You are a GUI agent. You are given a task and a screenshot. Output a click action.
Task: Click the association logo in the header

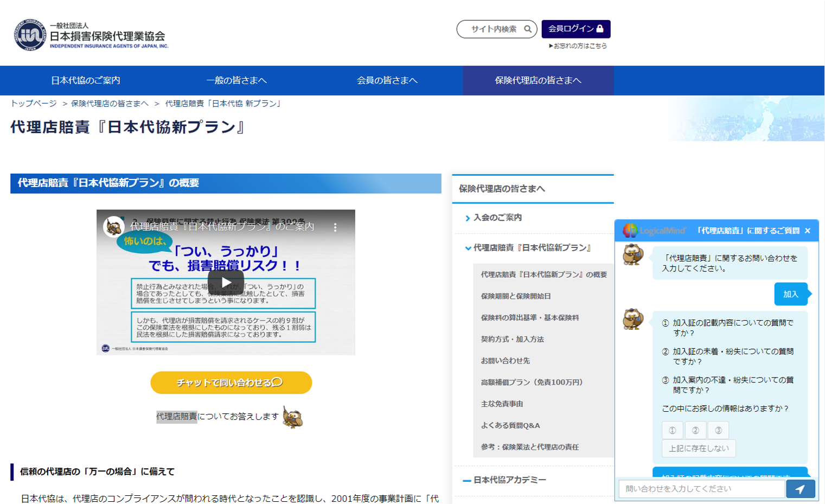click(x=91, y=35)
